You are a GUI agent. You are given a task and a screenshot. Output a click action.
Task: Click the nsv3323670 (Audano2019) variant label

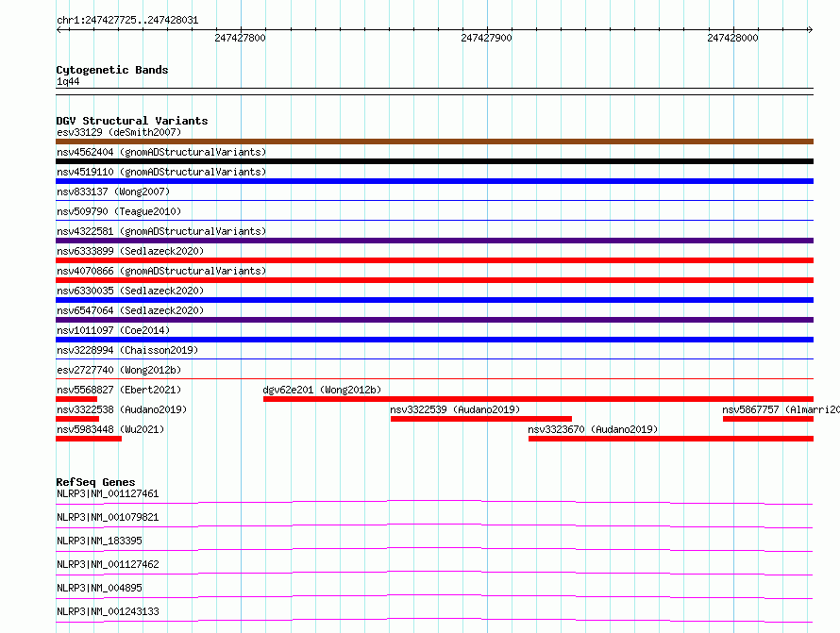tap(593, 430)
